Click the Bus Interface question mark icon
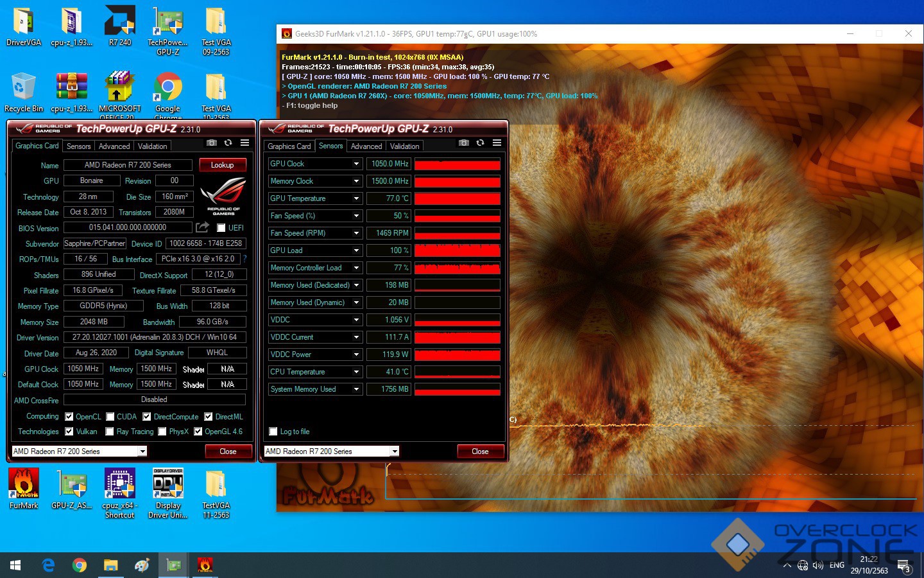Screen dimensions: 924x578 click(244, 259)
